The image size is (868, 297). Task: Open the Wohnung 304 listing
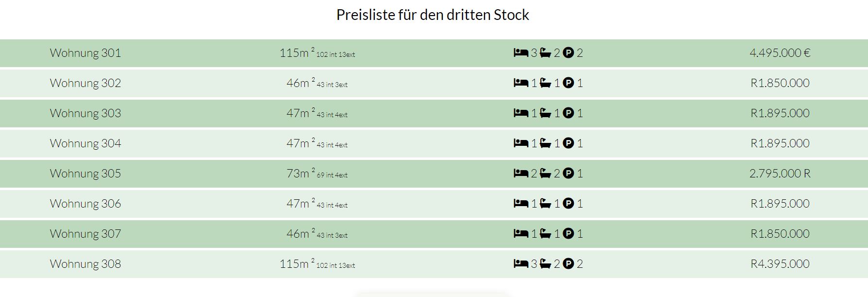85,143
